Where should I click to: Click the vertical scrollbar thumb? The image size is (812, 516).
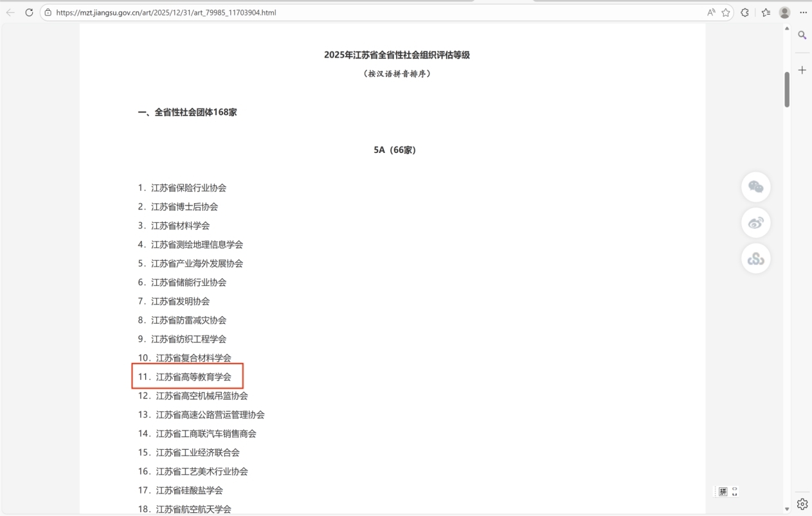[787, 89]
